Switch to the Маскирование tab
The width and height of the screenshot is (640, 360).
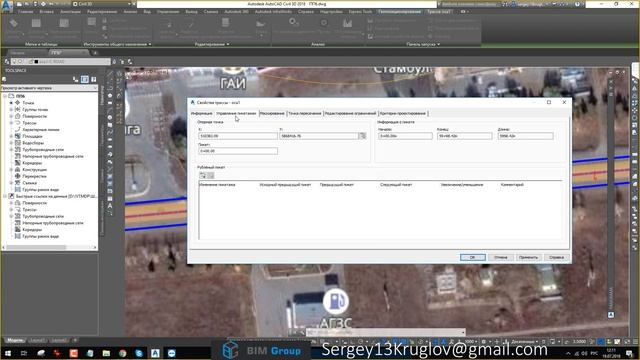272,113
